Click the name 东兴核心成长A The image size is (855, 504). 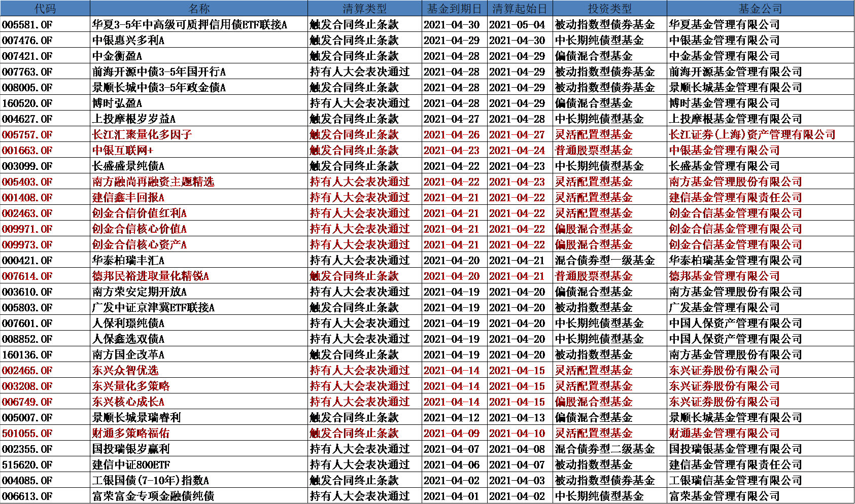pos(128,402)
